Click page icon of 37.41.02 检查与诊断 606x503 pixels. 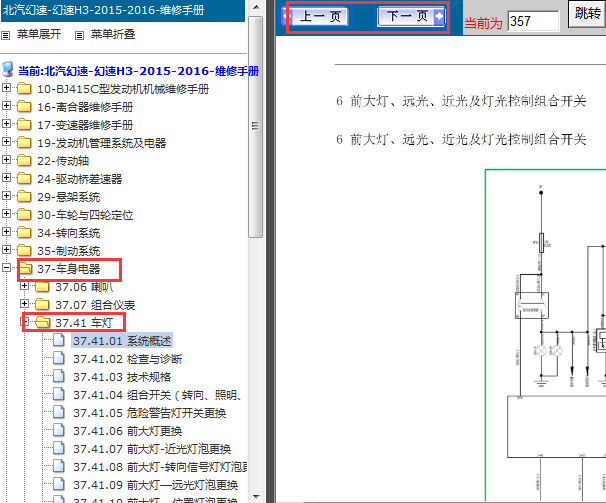click(59, 358)
